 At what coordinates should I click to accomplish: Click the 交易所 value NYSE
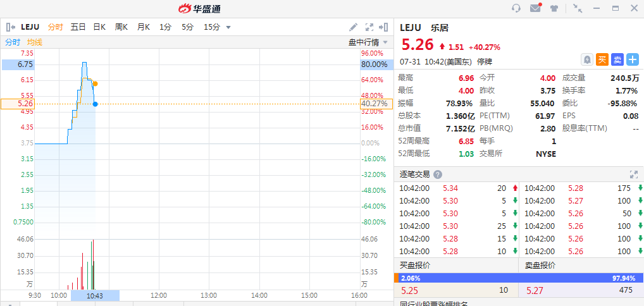(546, 154)
